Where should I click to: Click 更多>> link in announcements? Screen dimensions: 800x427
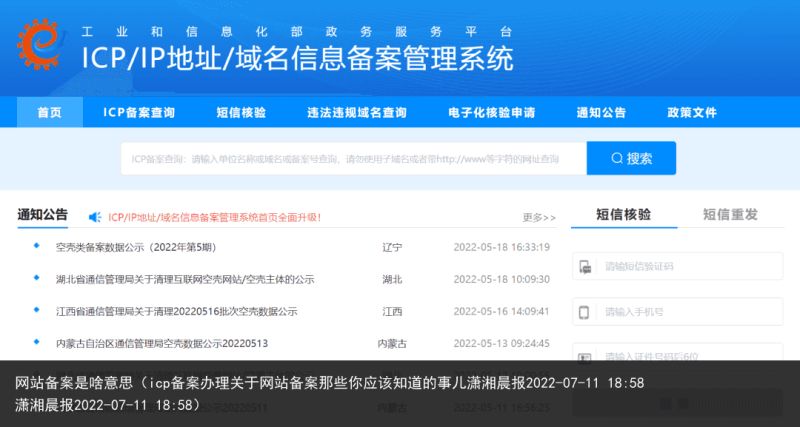(x=539, y=218)
